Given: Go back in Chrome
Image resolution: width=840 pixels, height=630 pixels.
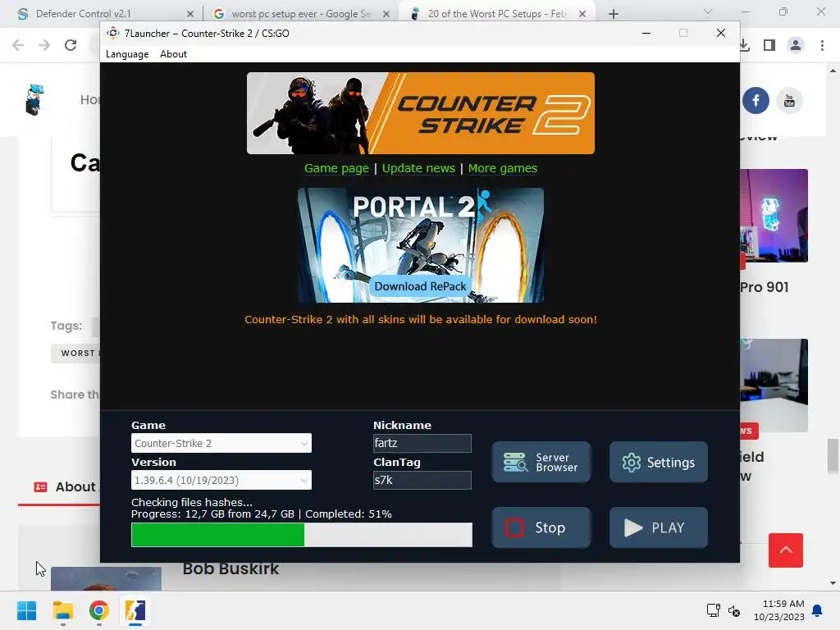Looking at the screenshot, I should pos(18,45).
